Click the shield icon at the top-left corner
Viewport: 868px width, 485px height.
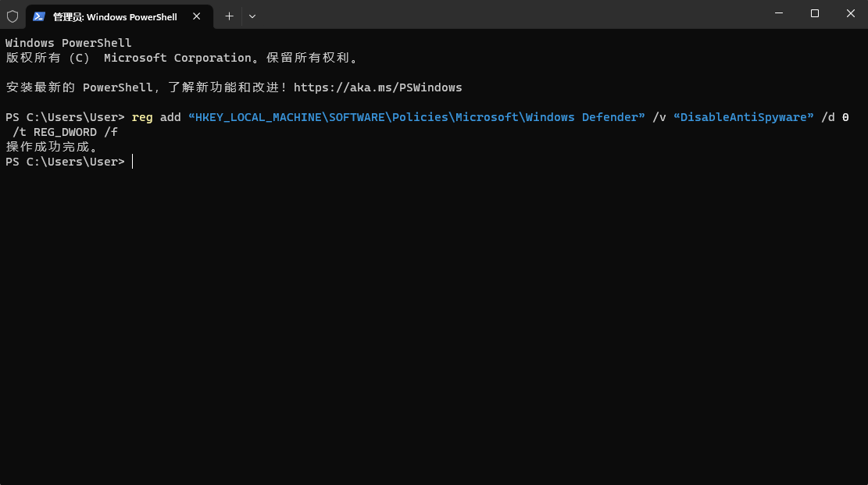coord(13,16)
